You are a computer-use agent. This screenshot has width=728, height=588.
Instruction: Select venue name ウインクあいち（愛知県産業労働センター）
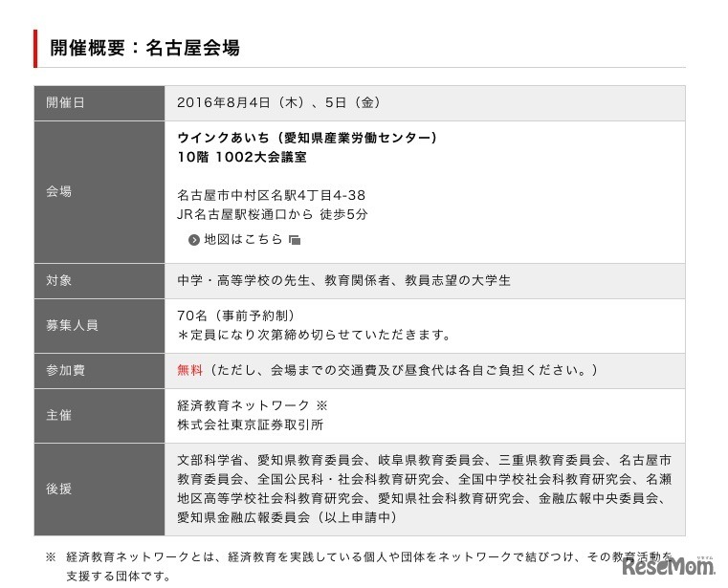[x=307, y=138]
